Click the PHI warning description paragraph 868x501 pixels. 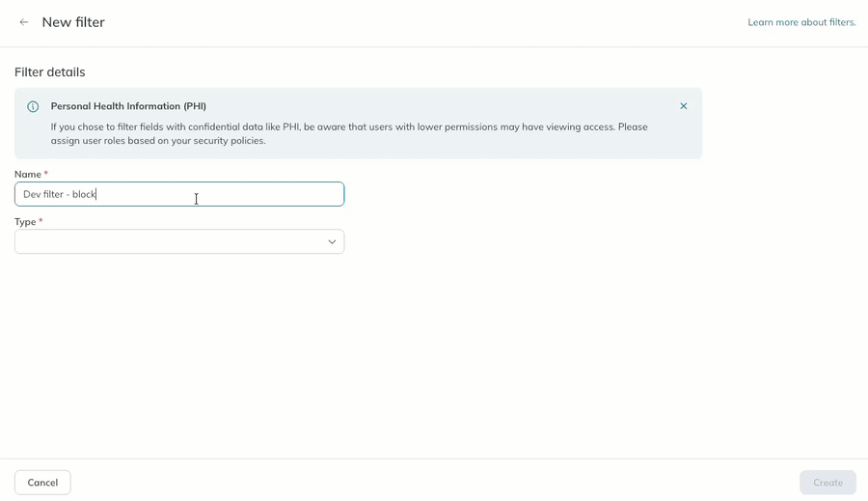pyautogui.click(x=349, y=133)
